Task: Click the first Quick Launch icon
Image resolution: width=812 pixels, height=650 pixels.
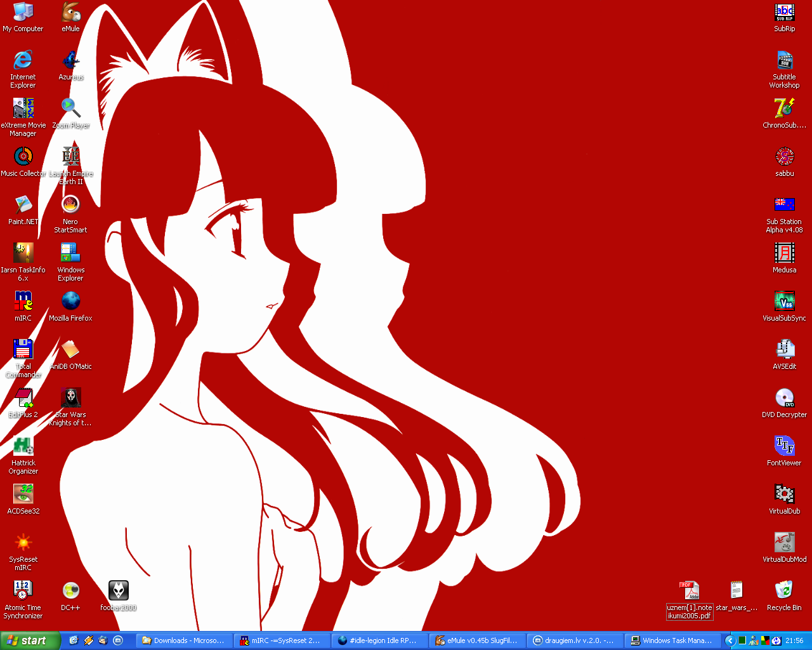Action: click(74, 640)
